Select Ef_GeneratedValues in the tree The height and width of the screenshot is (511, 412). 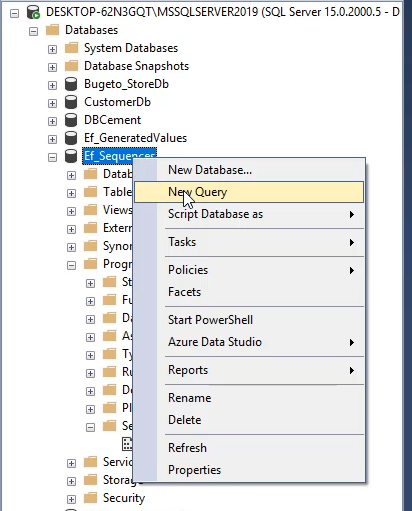135,138
